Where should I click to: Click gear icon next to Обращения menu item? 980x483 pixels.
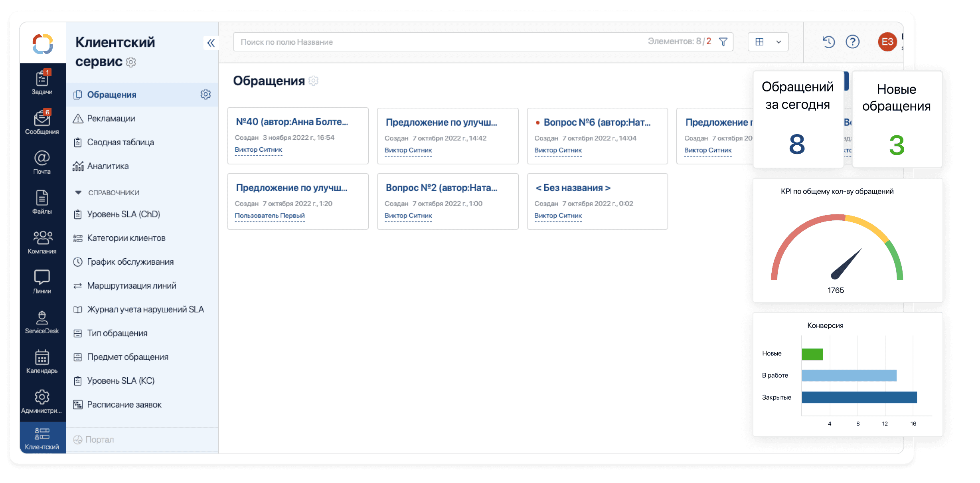tap(205, 95)
